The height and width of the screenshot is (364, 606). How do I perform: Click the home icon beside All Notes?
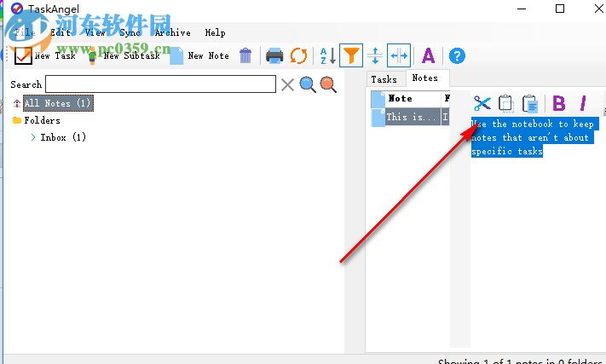coord(16,103)
